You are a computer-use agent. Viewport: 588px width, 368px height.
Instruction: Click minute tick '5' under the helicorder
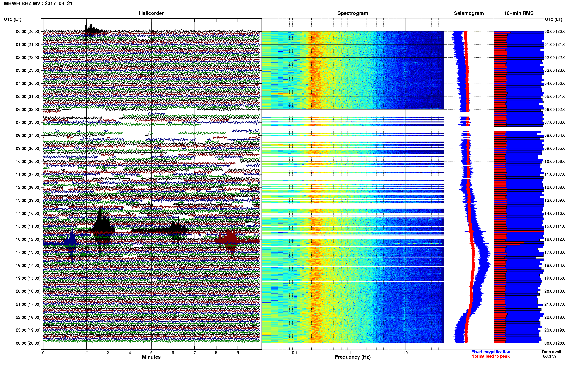151,353
